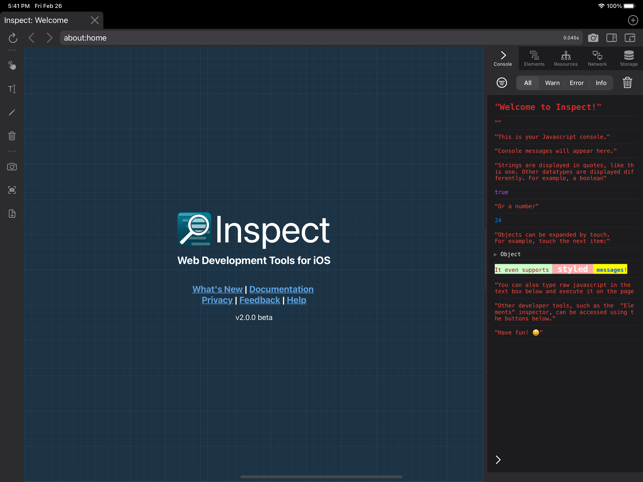Click the console filter icon
Image resolution: width=643 pixels, height=482 pixels.
(x=502, y=83)
